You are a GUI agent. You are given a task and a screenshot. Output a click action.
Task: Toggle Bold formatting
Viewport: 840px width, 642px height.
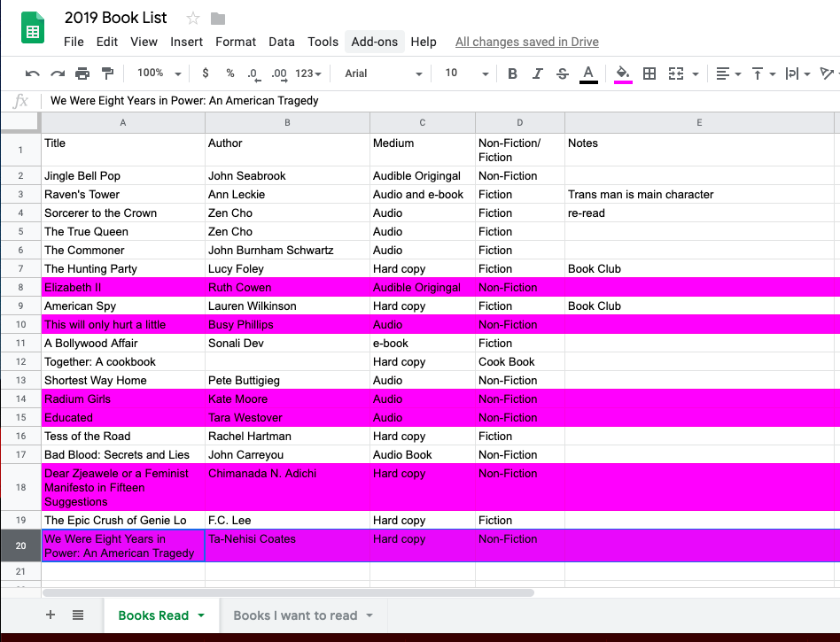pos(512,73)
